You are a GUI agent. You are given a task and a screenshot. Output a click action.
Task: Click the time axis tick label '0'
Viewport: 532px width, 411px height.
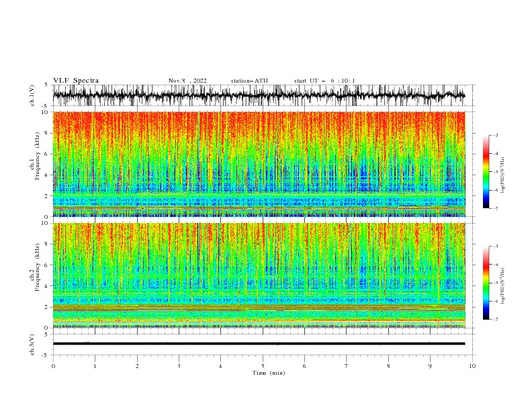click(x=53, y=366)
